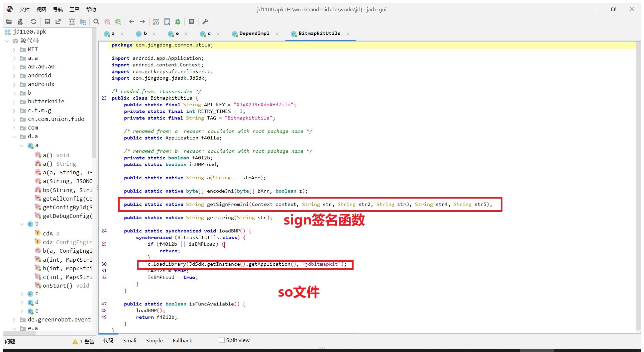644x352 pixels.
Task: Open text search with the magnifier icon
Action: coord(96,22)
